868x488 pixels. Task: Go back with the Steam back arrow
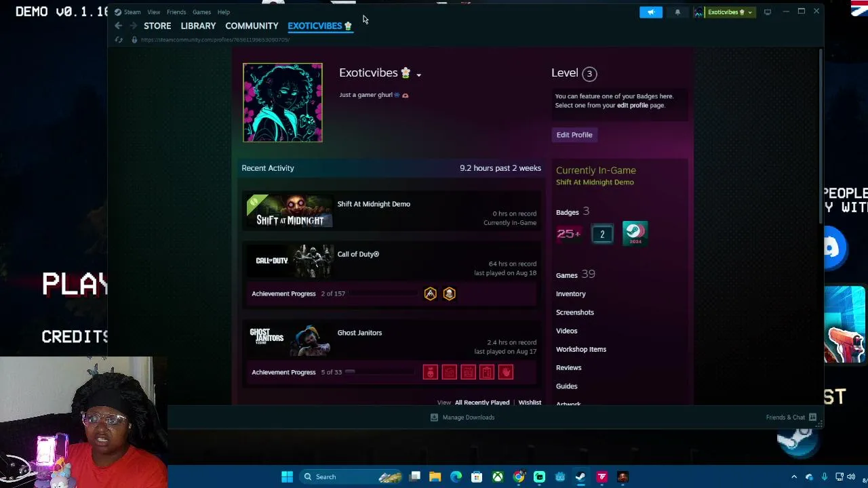click(118, 26)
